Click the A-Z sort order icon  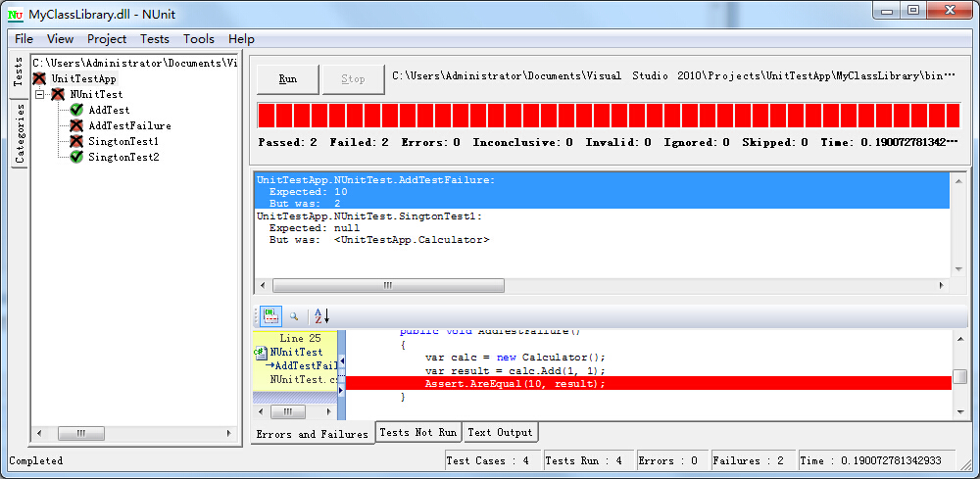[321, 316]
